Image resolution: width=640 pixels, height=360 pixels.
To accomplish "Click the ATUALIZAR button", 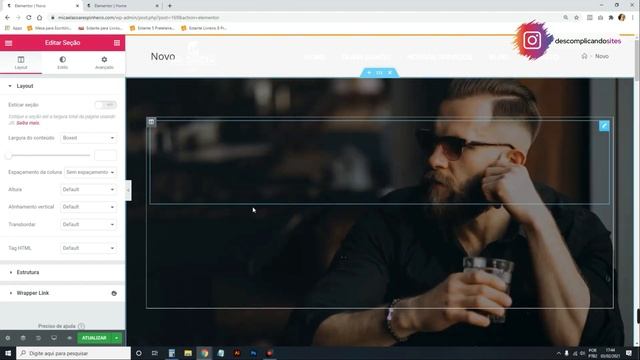I will coord(94,338).
